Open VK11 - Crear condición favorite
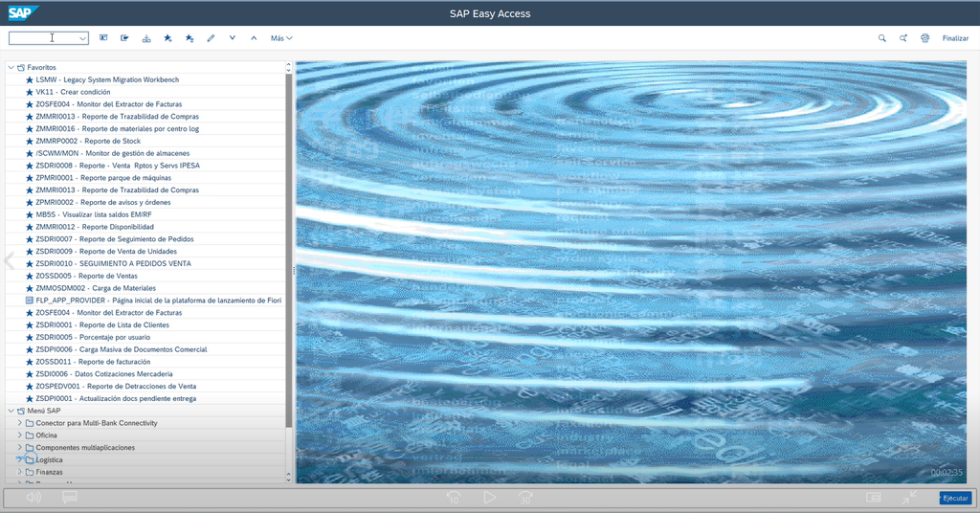Viewport: 980px width, 513px height. click(x=73, y=92)
